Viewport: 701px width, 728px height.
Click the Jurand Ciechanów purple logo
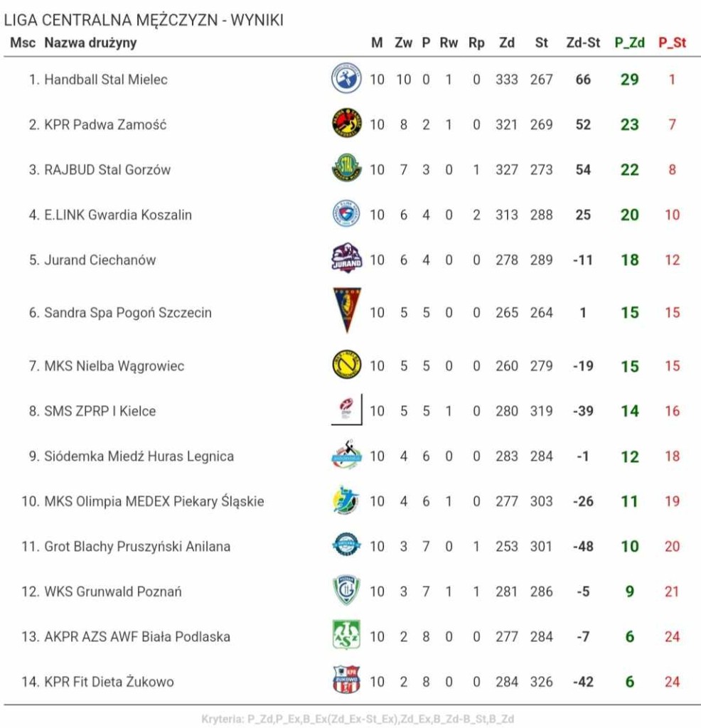pyautogui.click(x=346, y=257)
